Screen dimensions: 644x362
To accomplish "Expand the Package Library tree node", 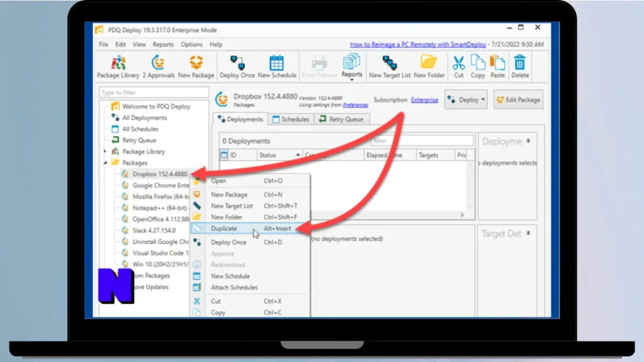I will [x=105, y=151].
